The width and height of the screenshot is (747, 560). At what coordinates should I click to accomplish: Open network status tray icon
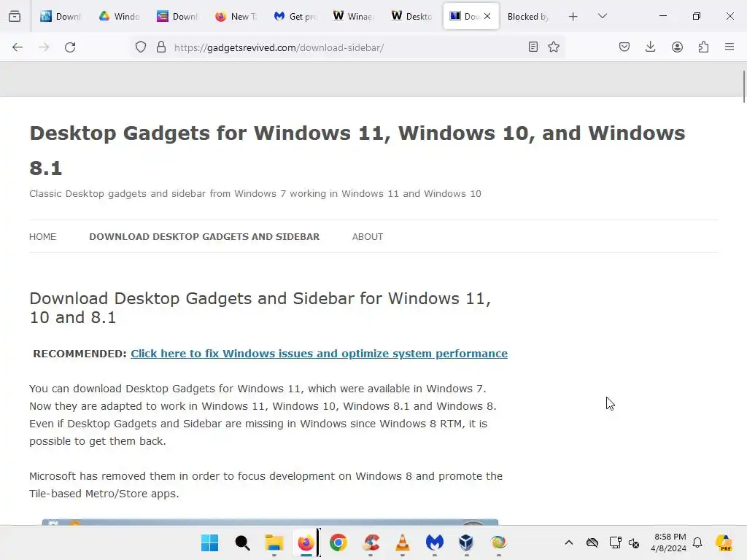pos(615,542)
